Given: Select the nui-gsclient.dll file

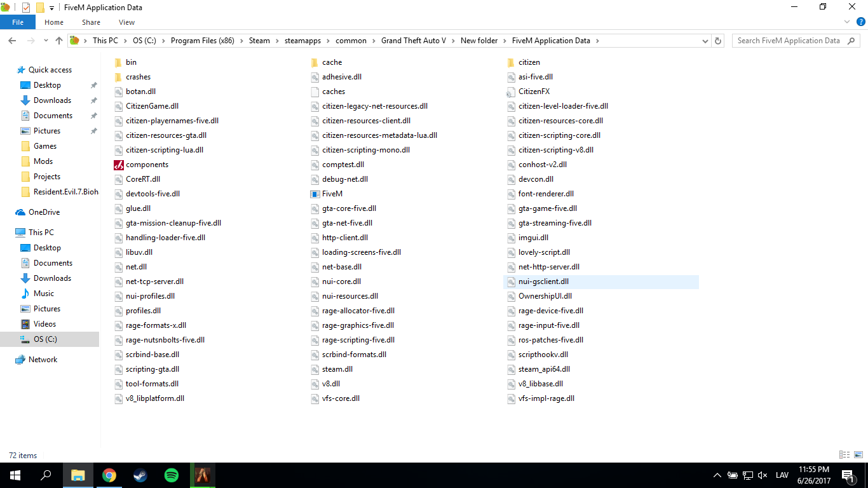Looking at the screenshot, I should coord(601,281).
